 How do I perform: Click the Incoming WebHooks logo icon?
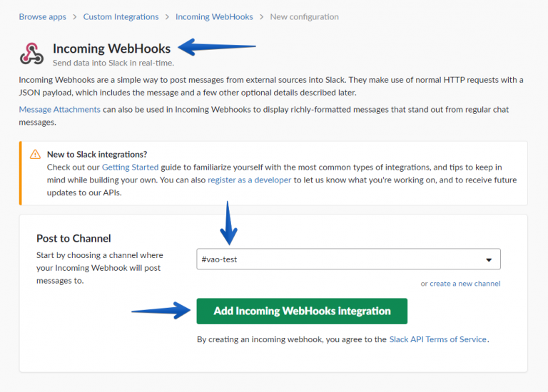coord(31,53)
